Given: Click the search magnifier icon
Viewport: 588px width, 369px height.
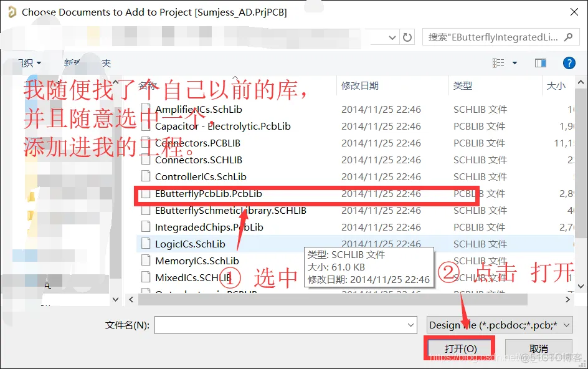Looking at the screenshot, I should click(x=569, y=37).
